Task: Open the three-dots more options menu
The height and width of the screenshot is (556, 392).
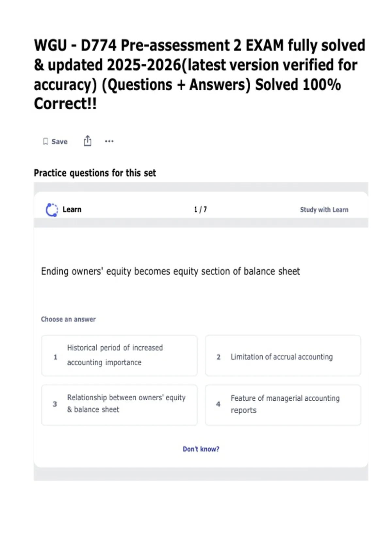Action: tap(109, 141)
